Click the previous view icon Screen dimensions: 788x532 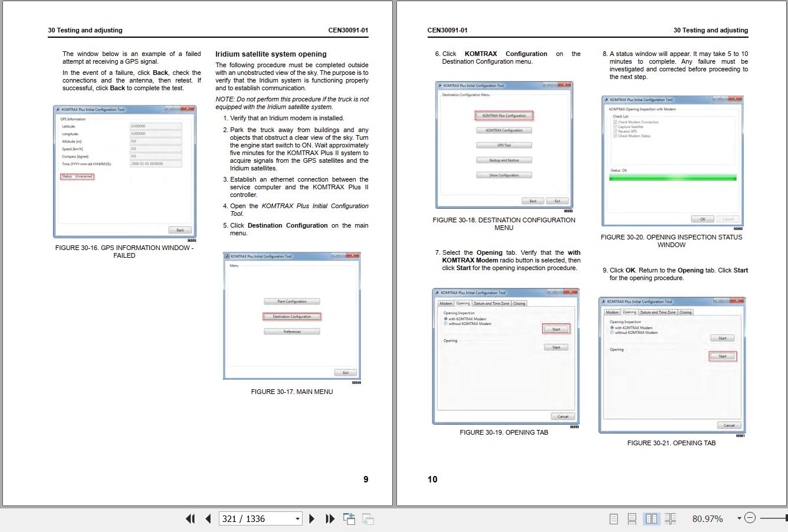[349, 518]
